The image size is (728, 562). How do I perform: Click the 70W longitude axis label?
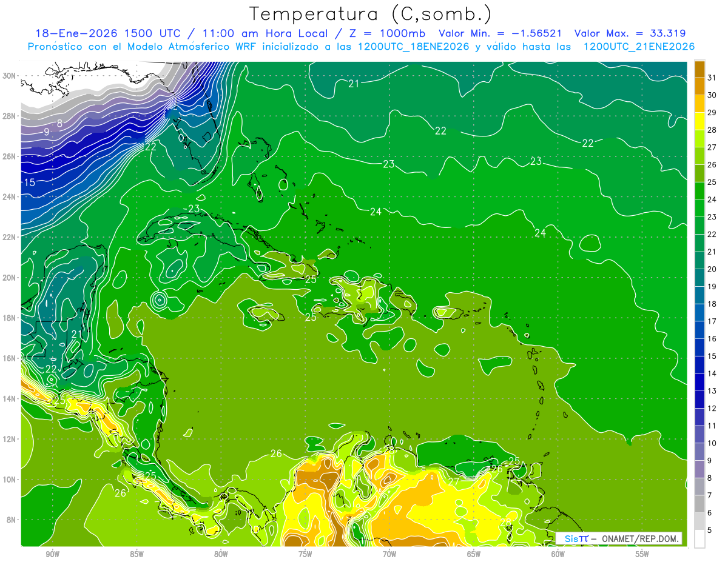point(389,554)
